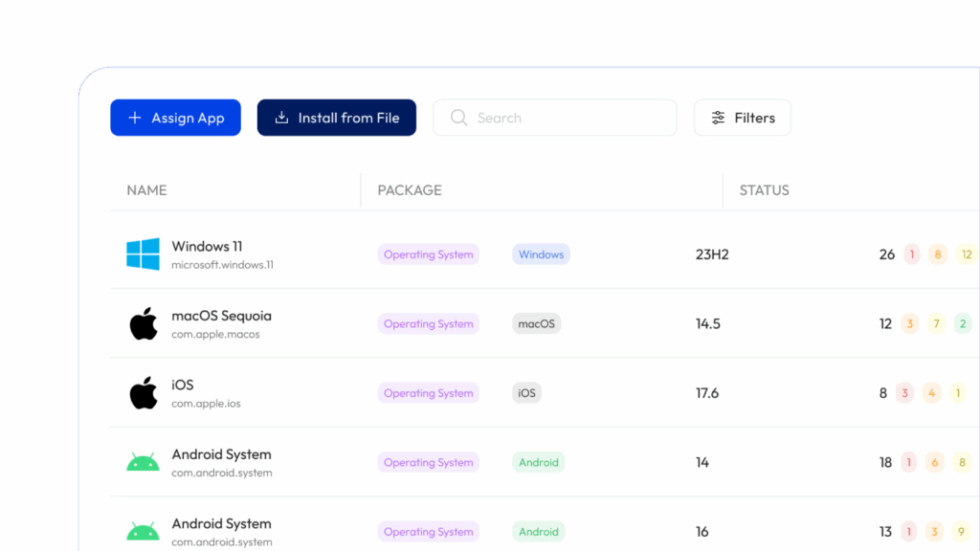Image resolution: width=980 pixels, height=551 pixels.
Task: Click the red status badge in Windows 11 row
Action: coord(911,254)
